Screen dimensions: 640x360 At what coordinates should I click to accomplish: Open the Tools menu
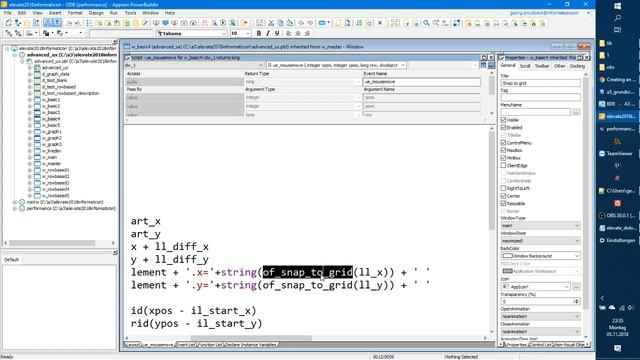130,13
